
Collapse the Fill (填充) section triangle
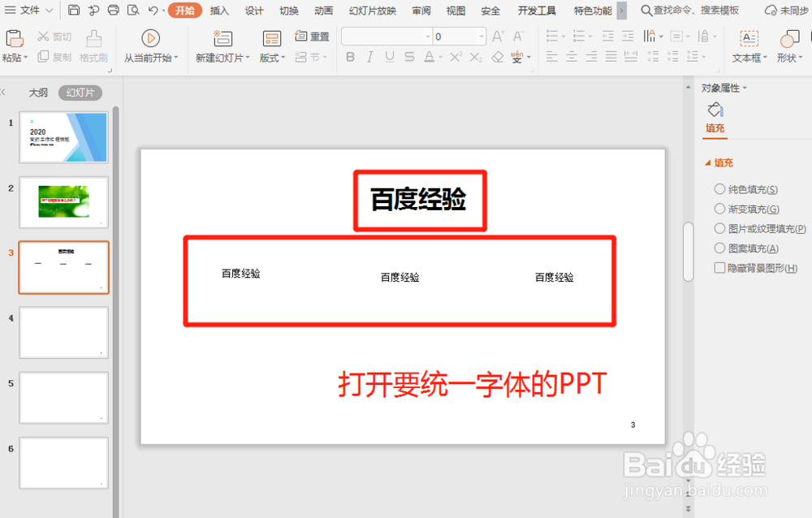[x=707, y=162]
